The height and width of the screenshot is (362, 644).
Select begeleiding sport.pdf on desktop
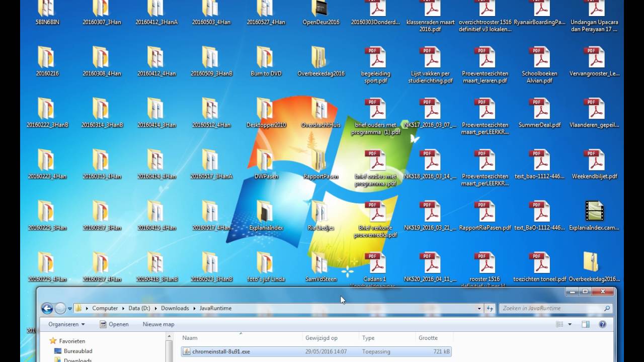[375, 57]
